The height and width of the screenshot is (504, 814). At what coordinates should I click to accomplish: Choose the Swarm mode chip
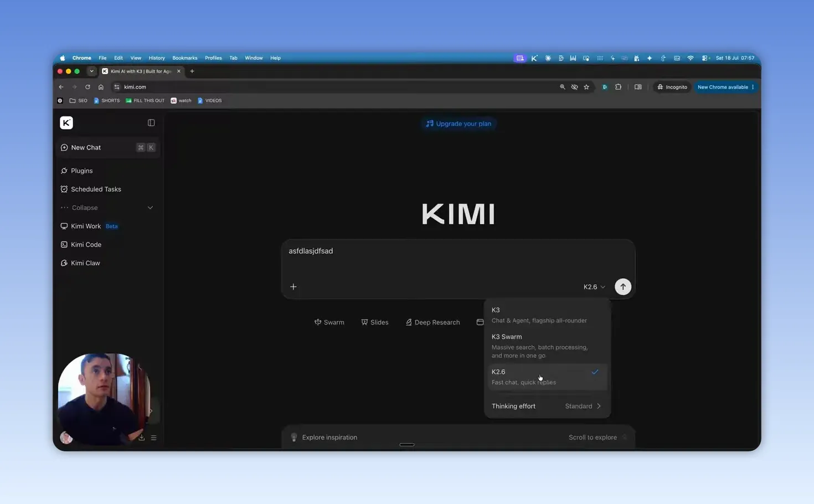(329, 322)
